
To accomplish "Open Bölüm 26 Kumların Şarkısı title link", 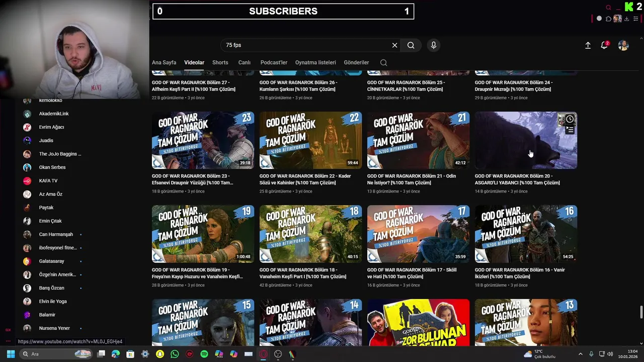I will pos(298,86).
